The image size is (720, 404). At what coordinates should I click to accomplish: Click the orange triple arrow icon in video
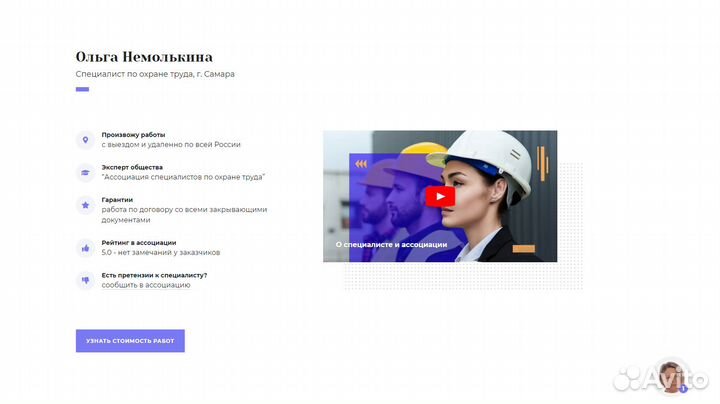[361, 164]
